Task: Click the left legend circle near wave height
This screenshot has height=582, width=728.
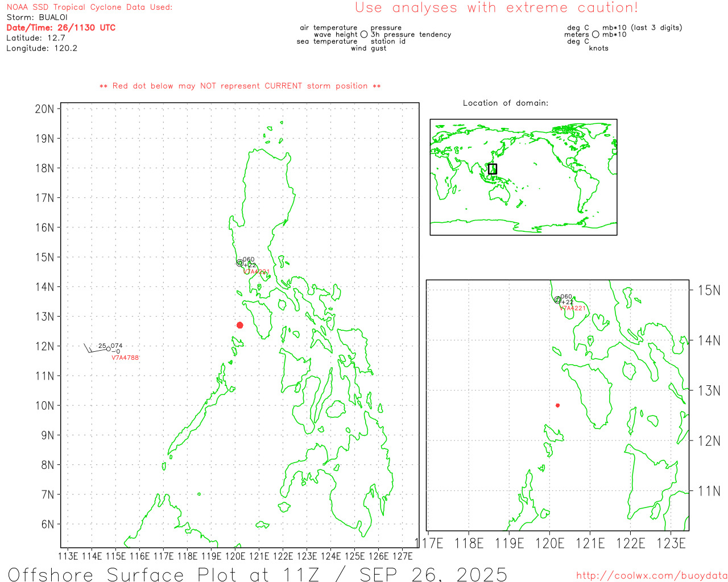Action: [x=364, y=35]
